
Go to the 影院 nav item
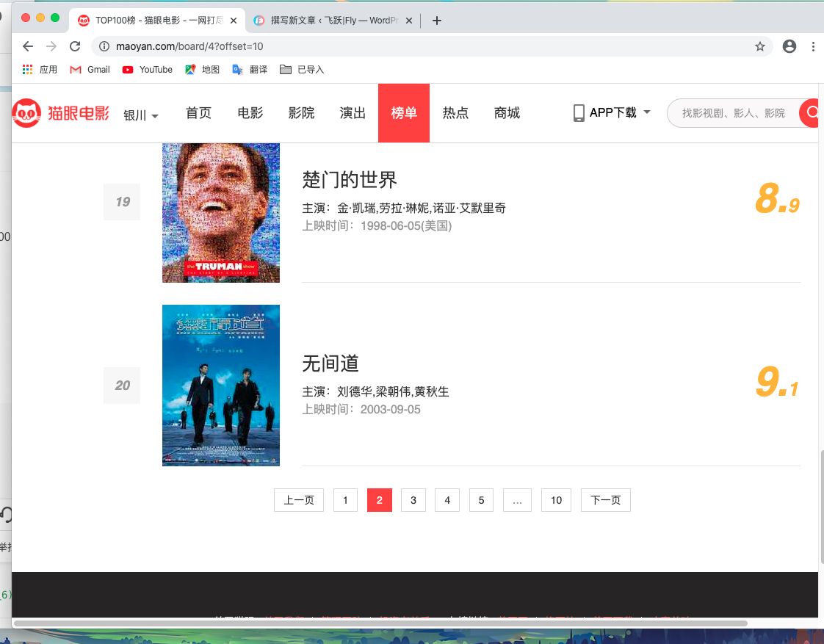coord(301,113)
